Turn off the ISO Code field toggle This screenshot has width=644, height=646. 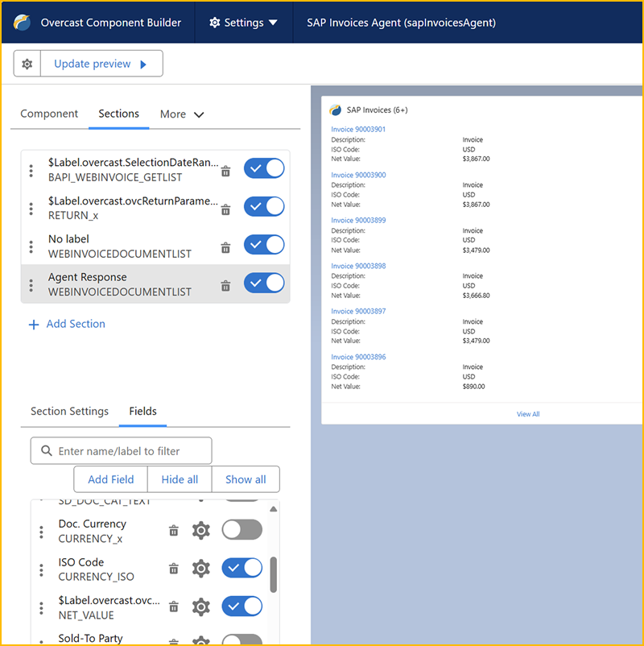click(x=242, y=568)
